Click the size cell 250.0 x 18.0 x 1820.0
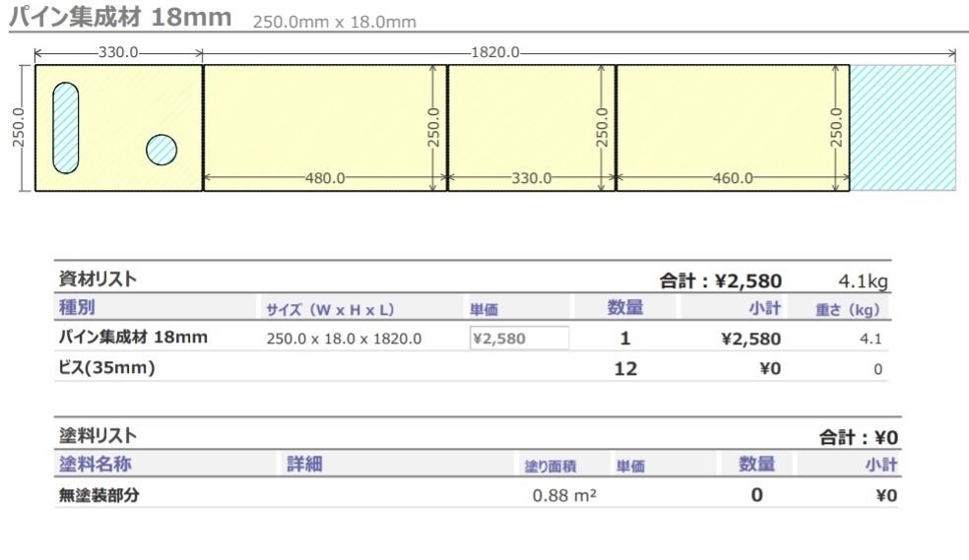 pyautogui.click(x=345, y=339)
